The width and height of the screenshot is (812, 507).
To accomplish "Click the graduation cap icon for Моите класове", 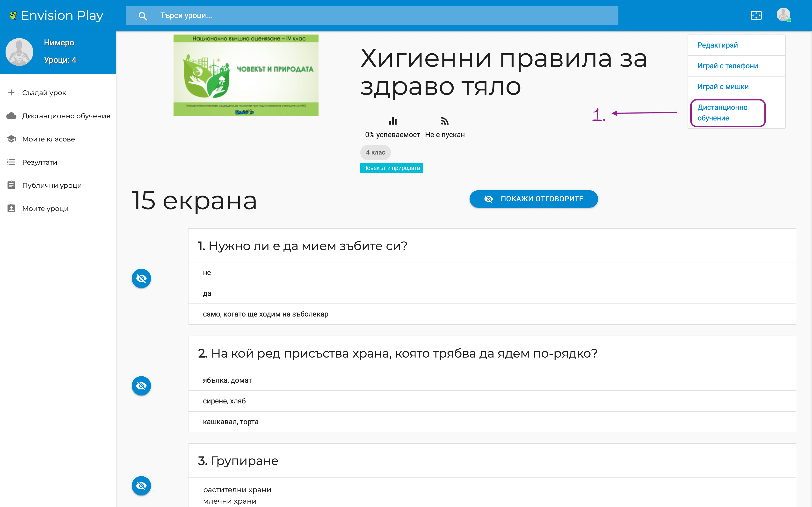I will pos(11,139).
